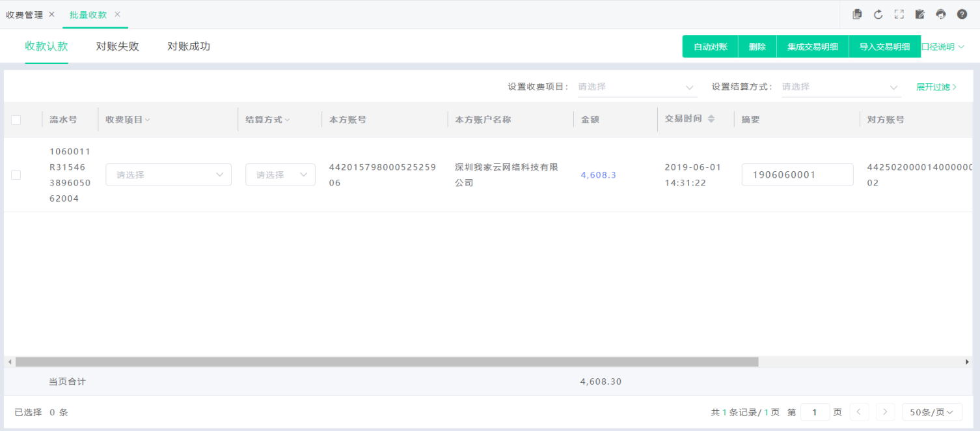Image resolution: width=980 pixels, height=431 pixels.
Task: Refresh the page using the reload icon
Action: point(878,14)
